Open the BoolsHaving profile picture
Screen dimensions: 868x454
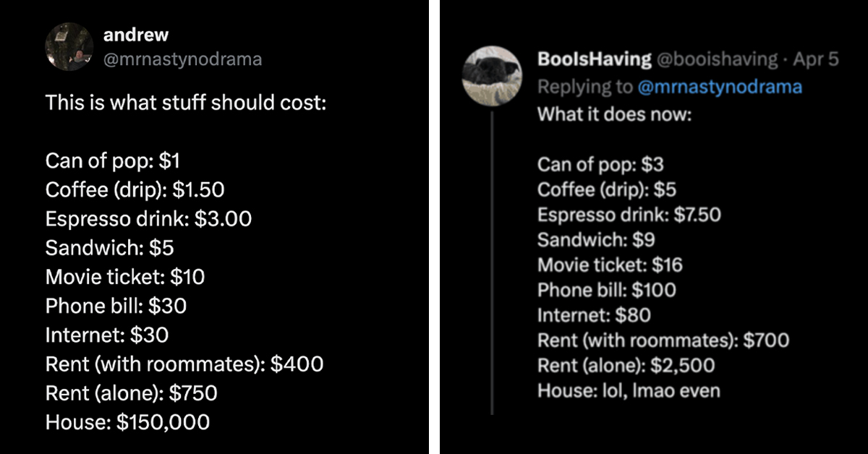(x=491, y=75)
